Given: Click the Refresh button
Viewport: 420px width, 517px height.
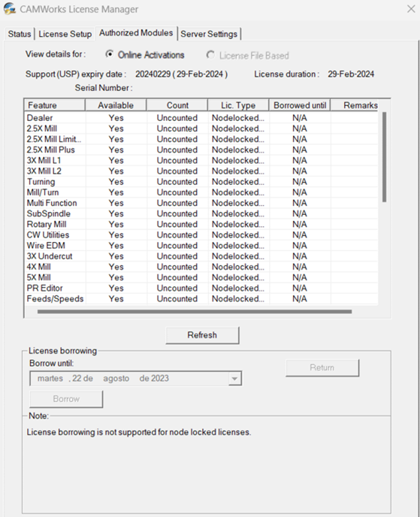Looking at the screenshot, I should [x=202, y=335].
